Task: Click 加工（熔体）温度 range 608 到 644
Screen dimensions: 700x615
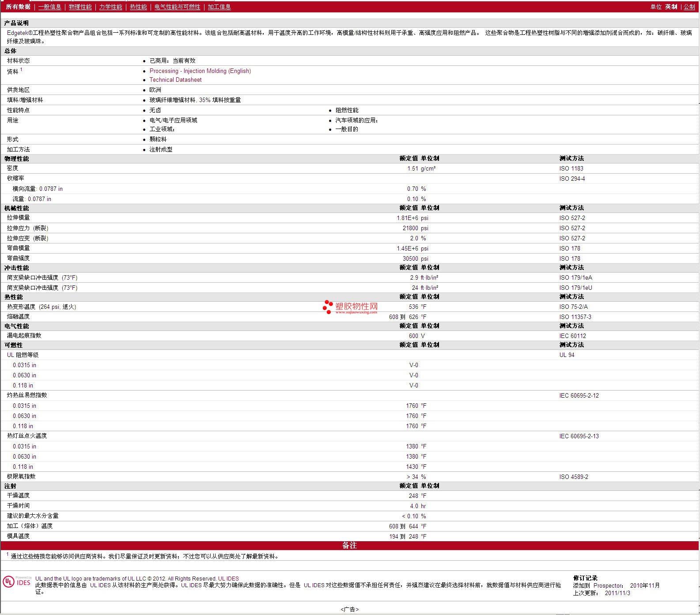Action: coord(404,527)
